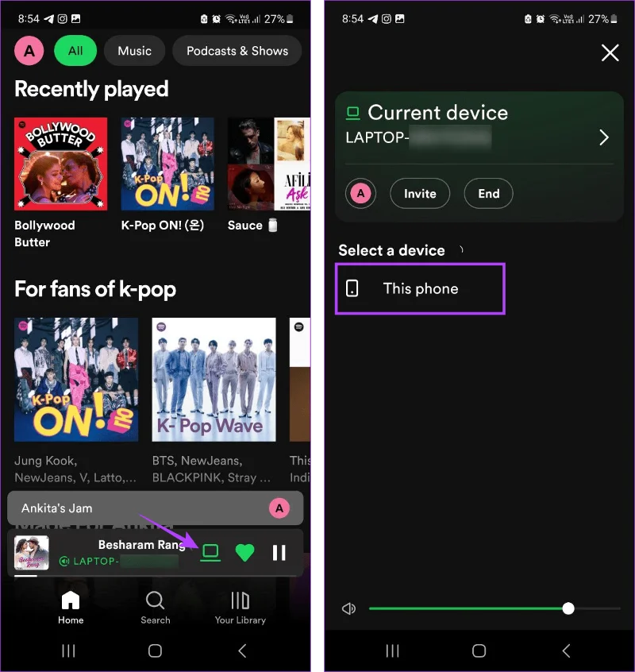Select the Music filter chip
The height and width of the screenshot is (672, 635).
[134, 51]
